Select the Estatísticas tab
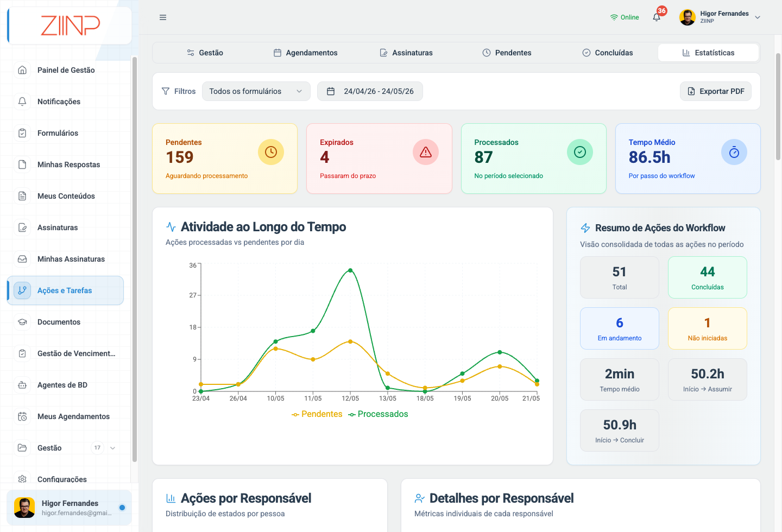The image size is (782, 532). pyautogui.click(x=708, y=53)
